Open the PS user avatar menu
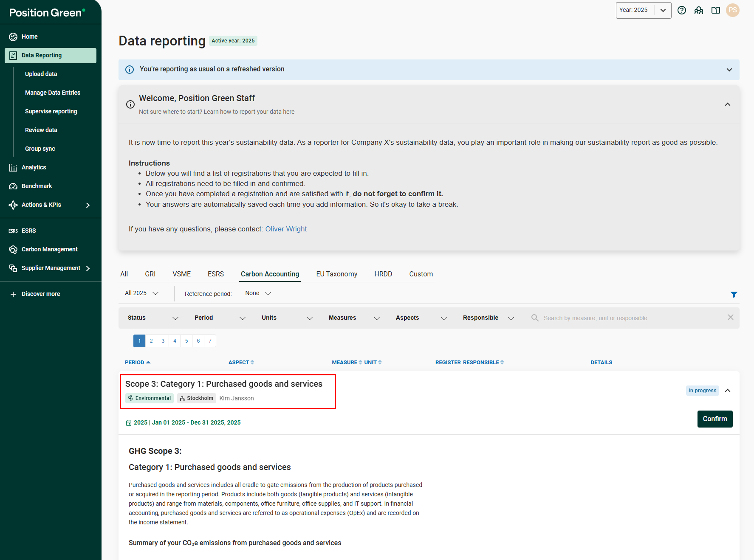 pos(733,10)
